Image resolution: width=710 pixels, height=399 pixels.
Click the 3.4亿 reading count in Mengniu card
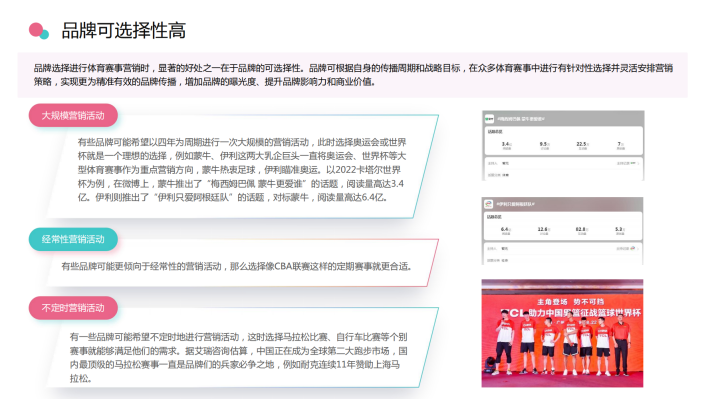pos(507,145)
